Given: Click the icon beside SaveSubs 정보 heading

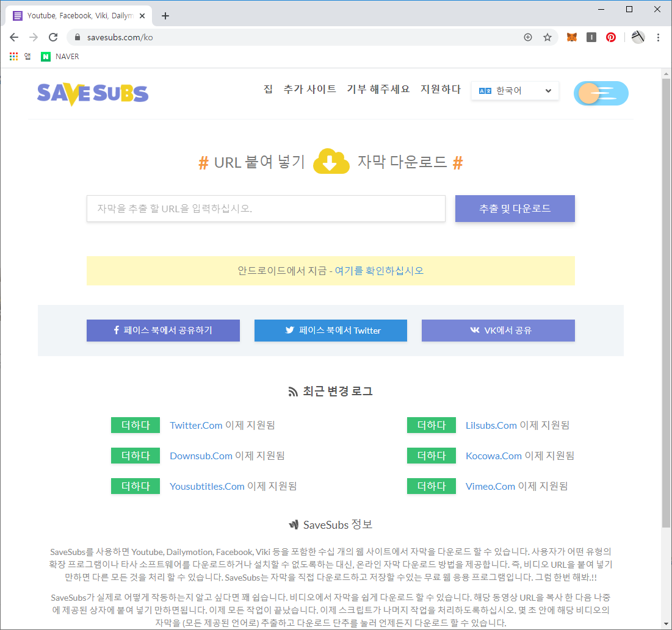Looking at the screenshot, I should [x=294, y=524].
